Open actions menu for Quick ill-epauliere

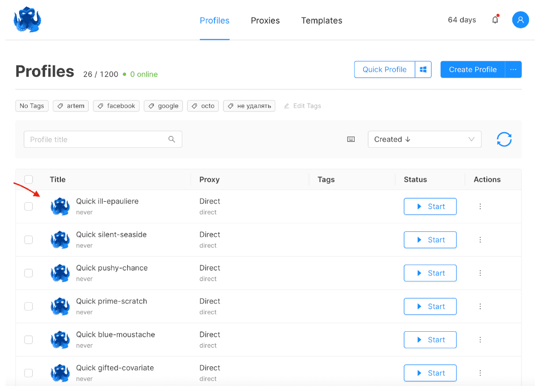(x=480, y=207)
